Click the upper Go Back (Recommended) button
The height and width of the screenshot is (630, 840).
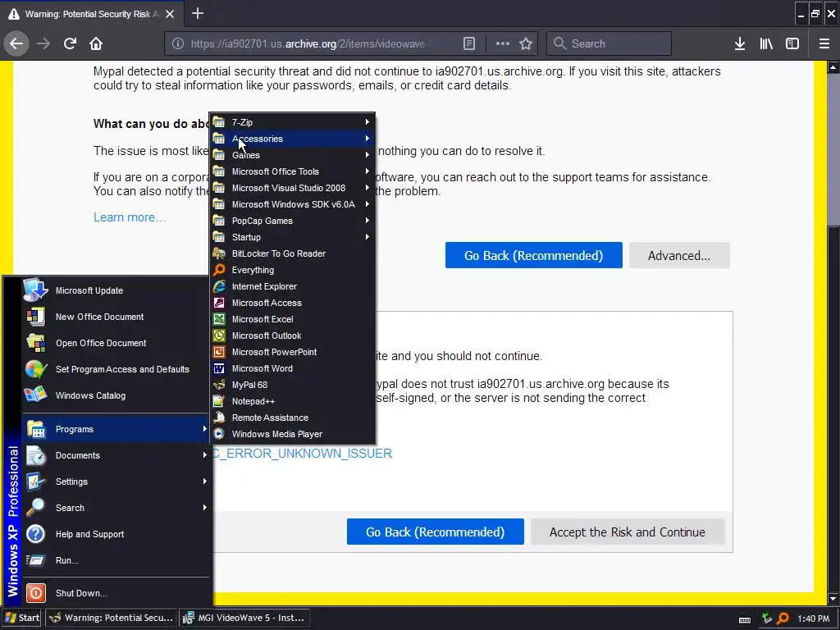[533, 256]
